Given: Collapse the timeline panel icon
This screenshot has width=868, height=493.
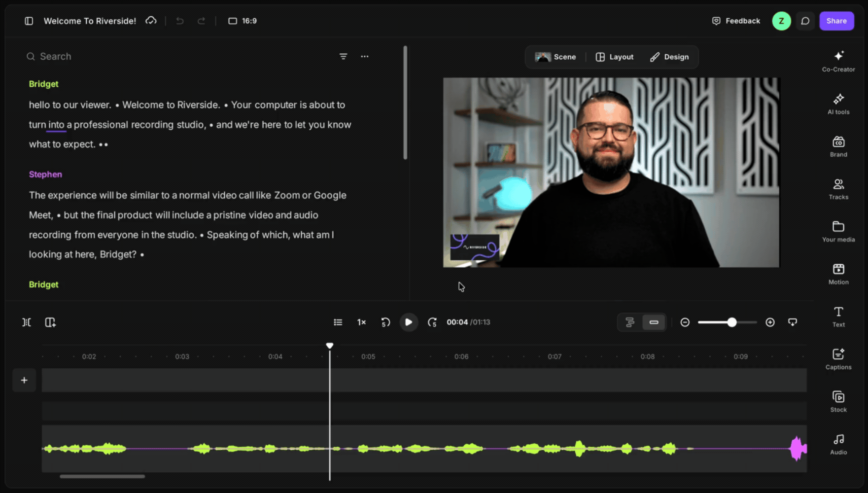Looking at the screenshot, I should pyautogui.click(x=793, y=322).
